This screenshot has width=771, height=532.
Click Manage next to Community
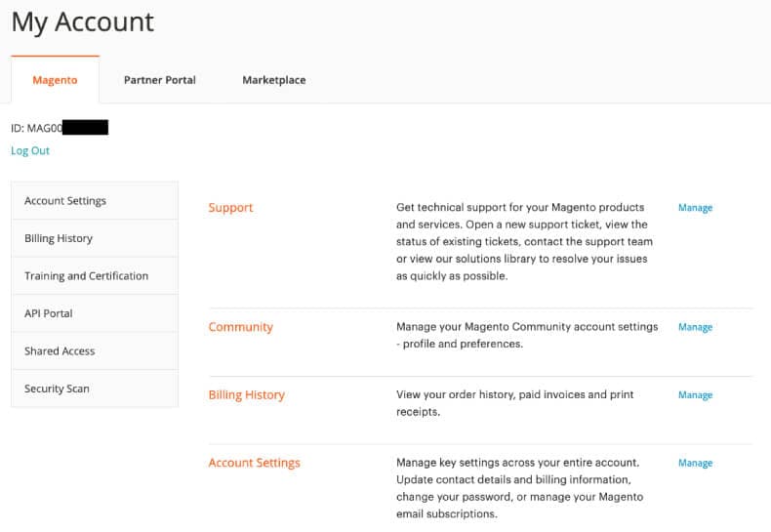(x=695, y=327)
